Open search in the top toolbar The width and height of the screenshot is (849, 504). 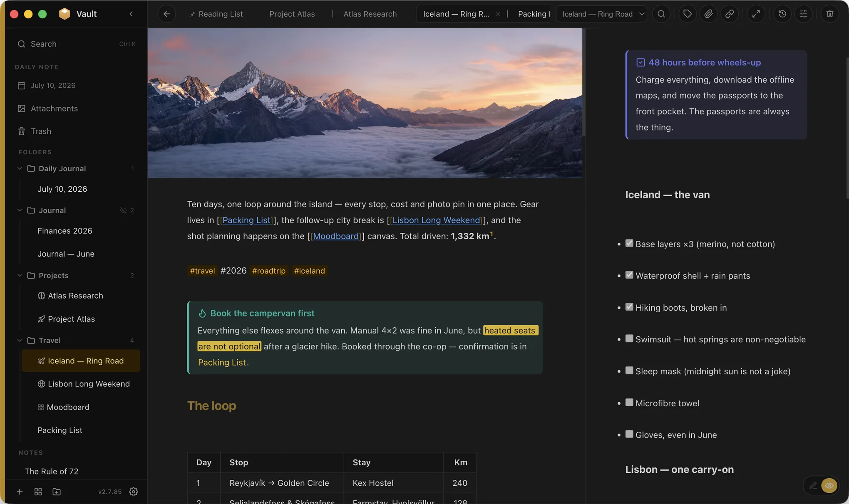tap(661, 14)
